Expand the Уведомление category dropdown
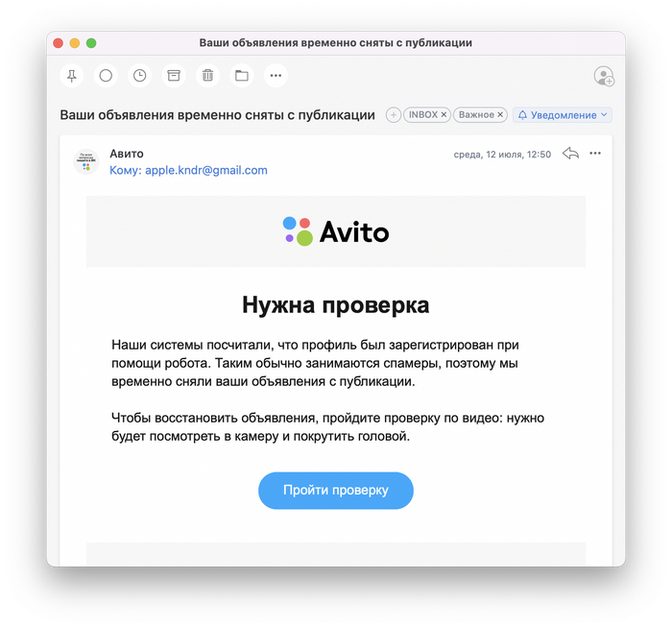 (563, 115)
